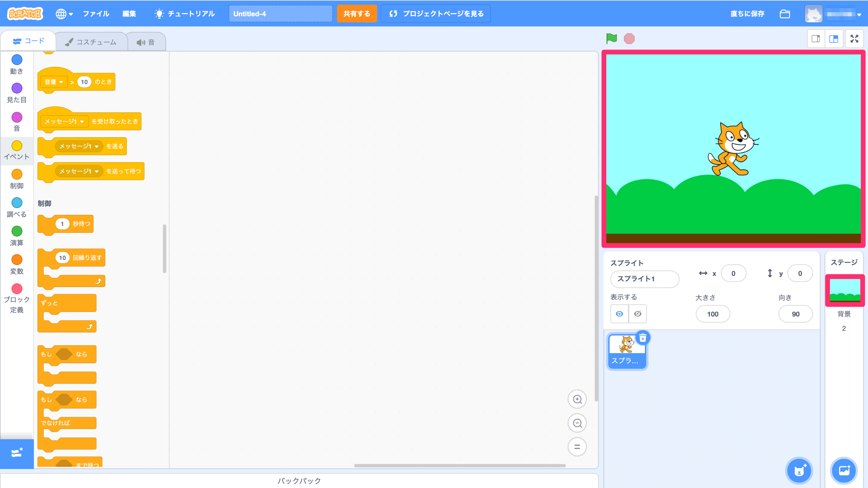Select the 音 sound category circle
The image size is (868, 488).
coord(17,117)
